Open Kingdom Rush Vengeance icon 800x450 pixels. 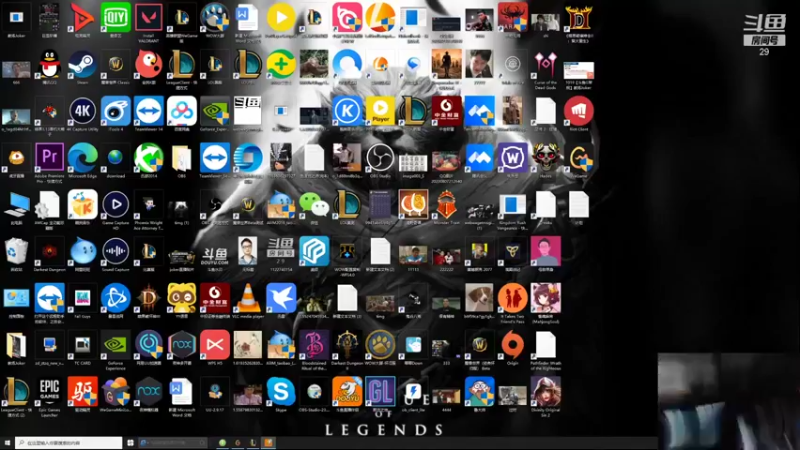point(512,205)
